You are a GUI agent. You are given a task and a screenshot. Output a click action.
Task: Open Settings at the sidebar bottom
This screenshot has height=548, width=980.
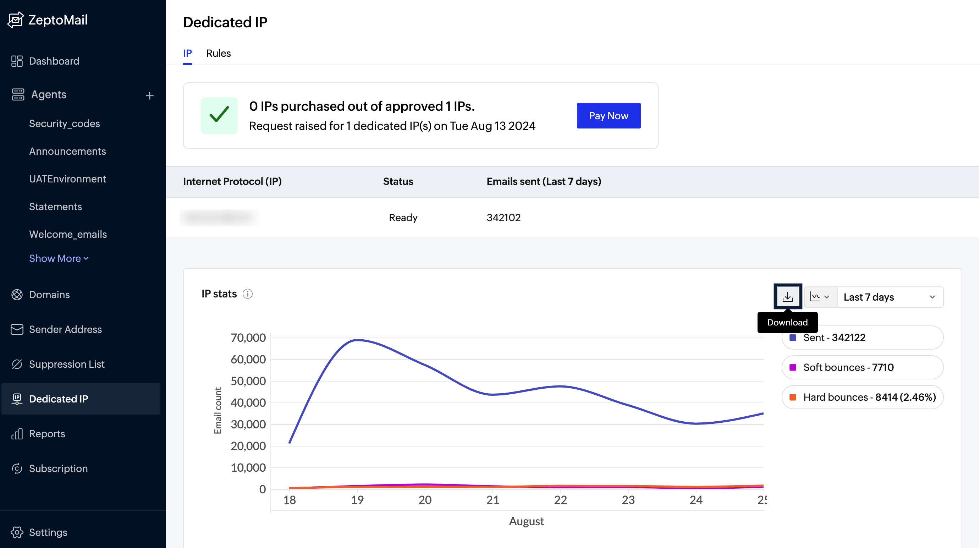point(48,532)
